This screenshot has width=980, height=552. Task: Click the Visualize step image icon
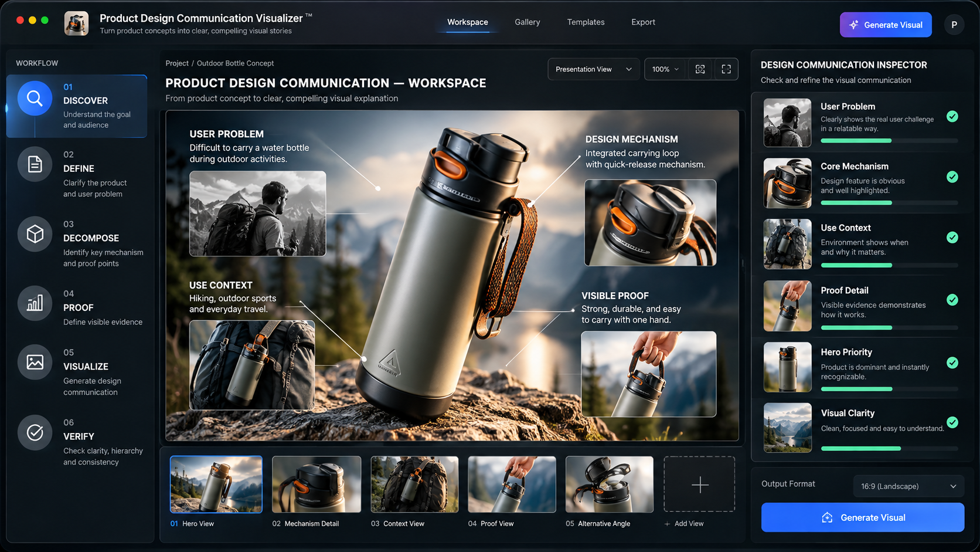(x=35, y=362)
